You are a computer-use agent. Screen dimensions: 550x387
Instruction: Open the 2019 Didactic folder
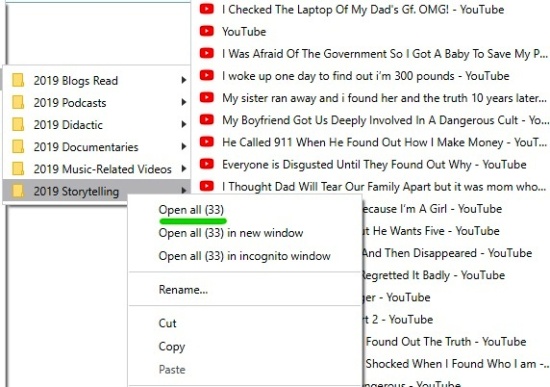[68, 125]
